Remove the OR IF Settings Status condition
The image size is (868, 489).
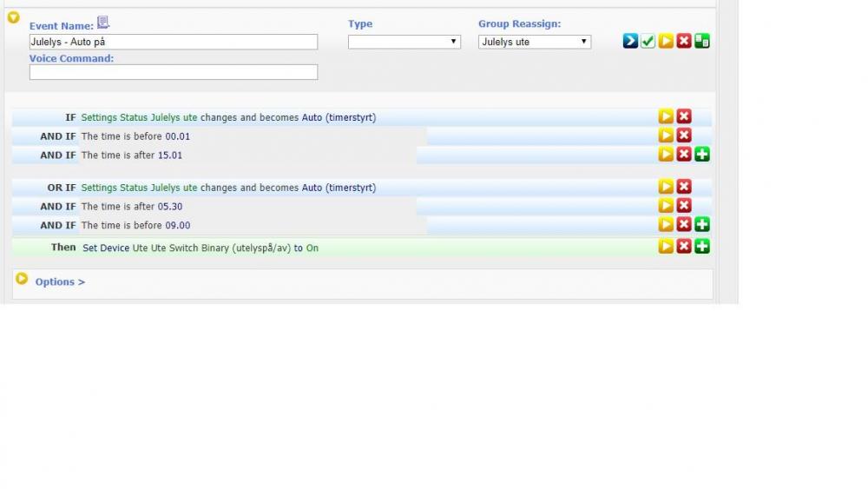click(684, 187)
